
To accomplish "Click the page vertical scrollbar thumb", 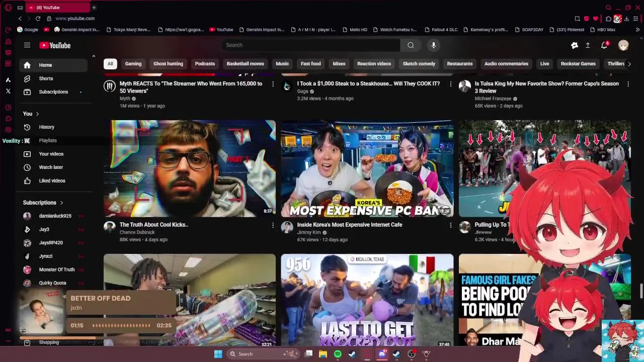I will (x=641, y=291).
